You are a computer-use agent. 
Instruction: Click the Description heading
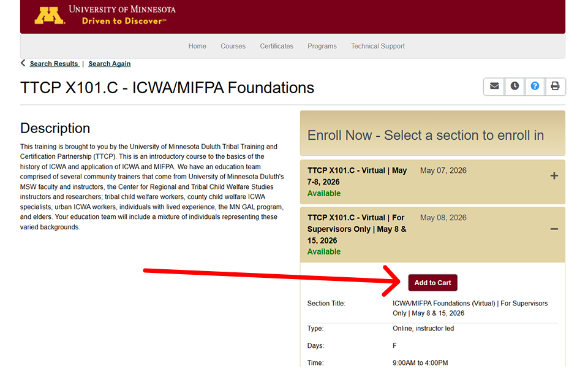(55, 128)
